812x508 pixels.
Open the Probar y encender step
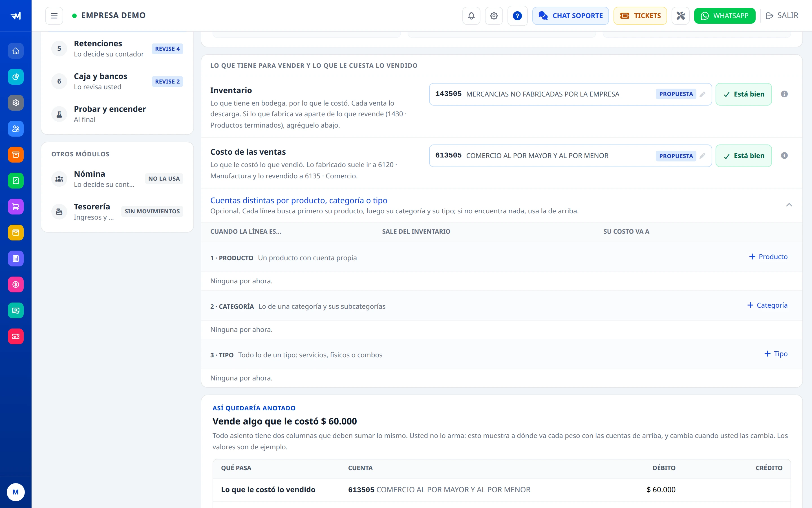pos(117,114)
